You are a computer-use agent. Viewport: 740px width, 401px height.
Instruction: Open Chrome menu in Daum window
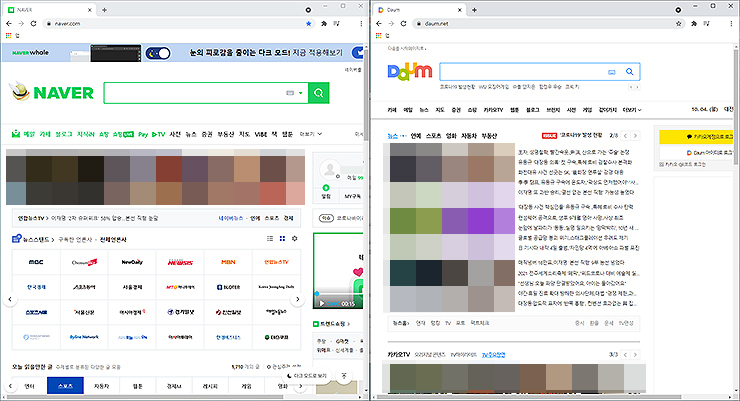pyautogui.click(x=731, y=24)
